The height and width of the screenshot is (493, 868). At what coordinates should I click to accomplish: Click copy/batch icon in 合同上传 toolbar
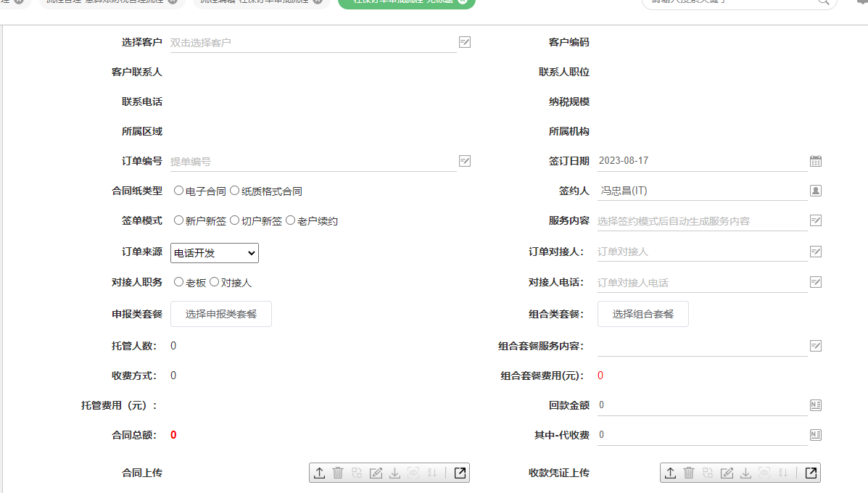(x=357, y=473)
